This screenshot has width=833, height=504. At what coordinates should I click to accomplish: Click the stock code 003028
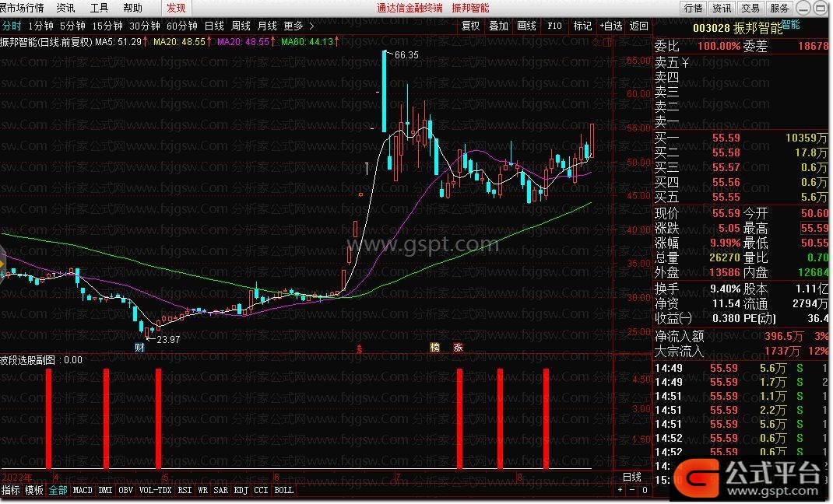[712, 28]
